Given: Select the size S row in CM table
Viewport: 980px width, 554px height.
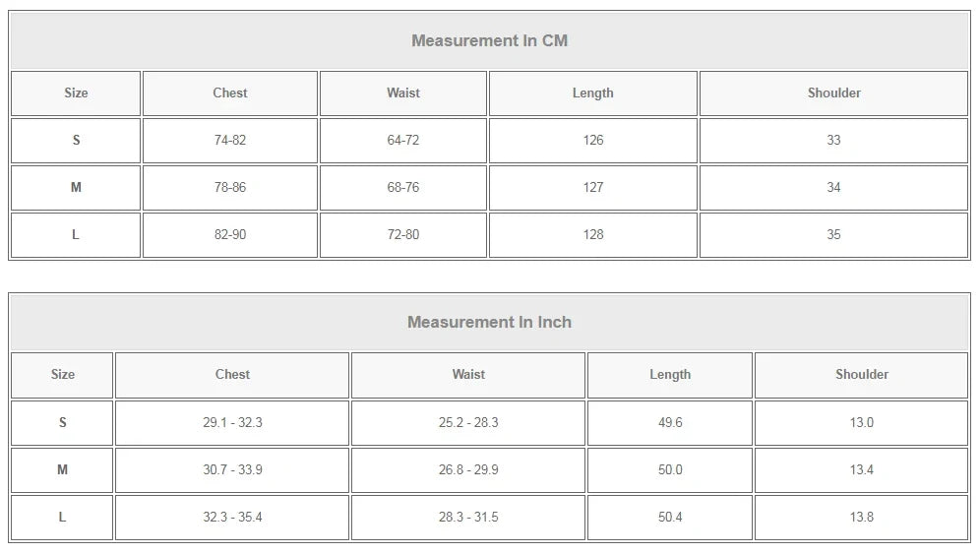Looking at the screenshot, I should click(x=489, y=141).
